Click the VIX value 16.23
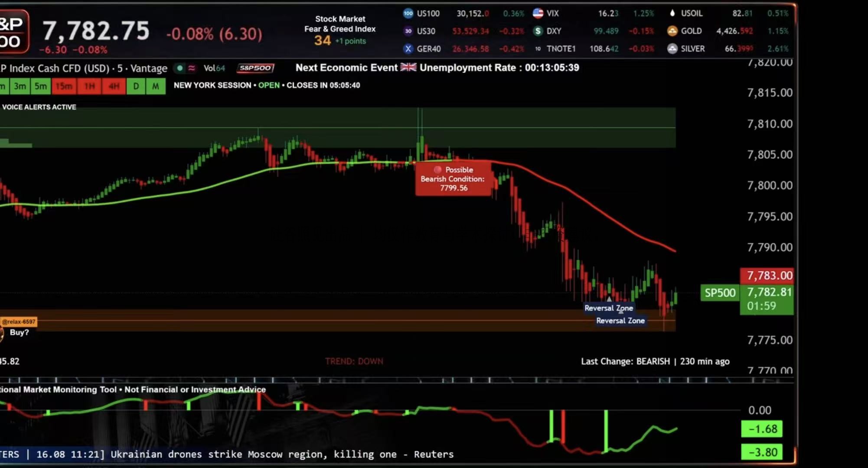868x468 pixels. pyautogui.click(x=608, y=13)
